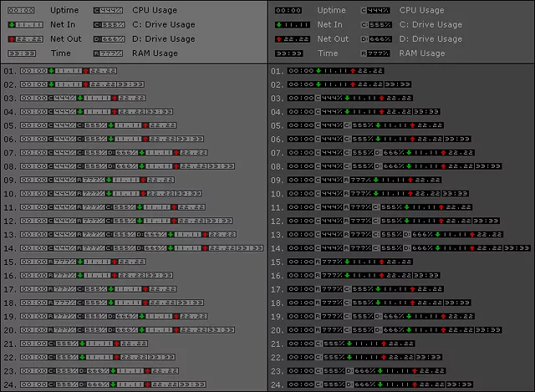Click the Time display icon in the dark legend
The width and height of the screenshot is (535, 392).
[x=288, y=53]
